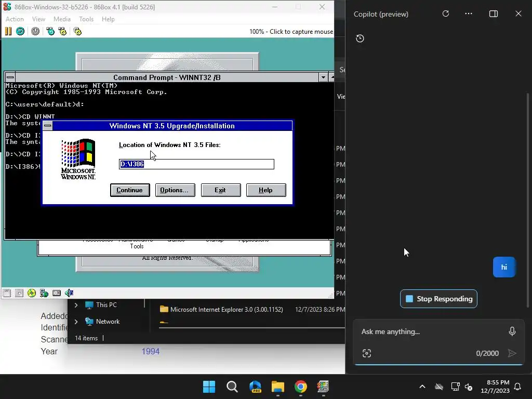532x399 pixels.
Task: Click Options... in NT setup dialog
Action: pos(175,190)
